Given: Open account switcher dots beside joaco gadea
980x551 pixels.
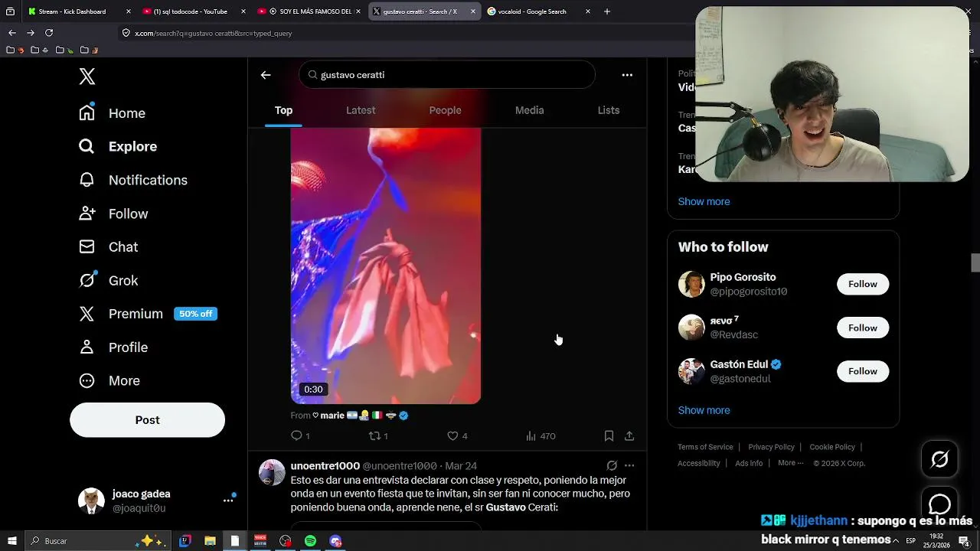Looking at the screenshot, I should click(228, 500).
